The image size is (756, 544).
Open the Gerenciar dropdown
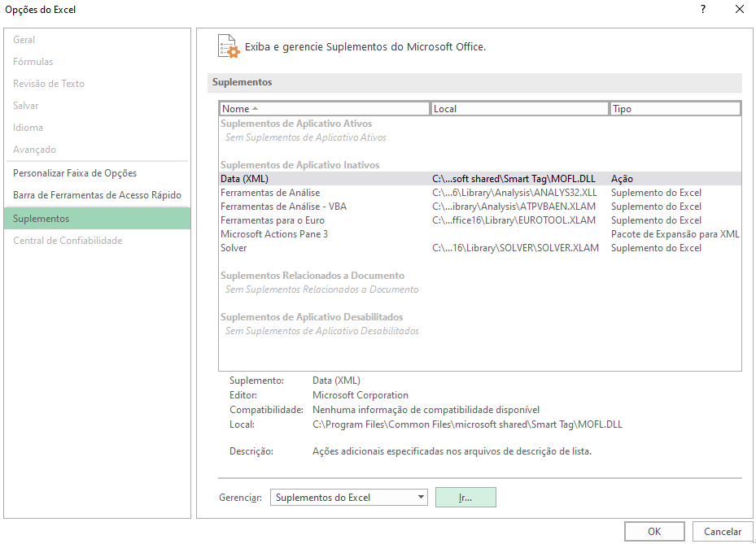point(421,497)
